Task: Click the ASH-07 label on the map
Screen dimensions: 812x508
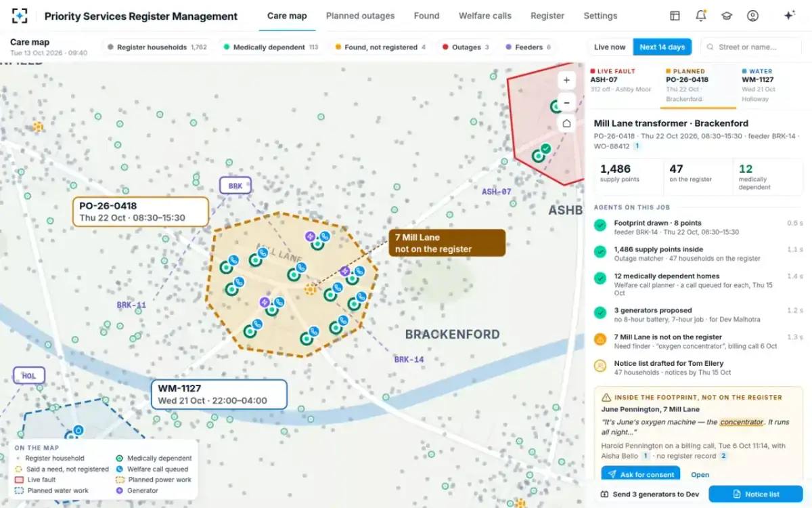Action: [496, 192]
